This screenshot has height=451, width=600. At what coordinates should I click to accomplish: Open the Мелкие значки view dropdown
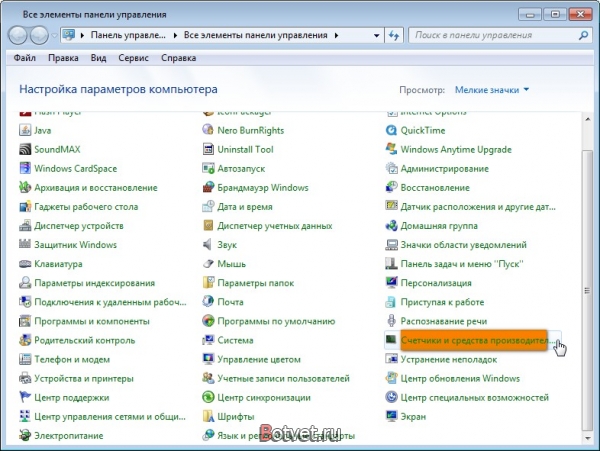(492, 90)
